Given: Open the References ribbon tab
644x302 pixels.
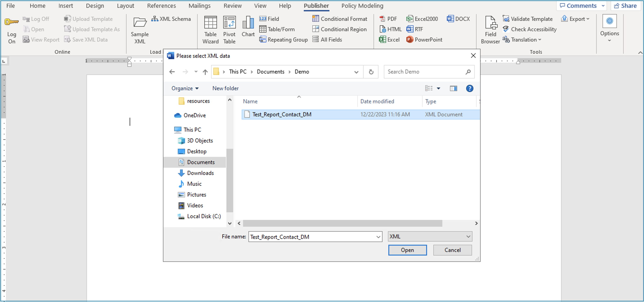Looking at the screenshot, I should point(161,5).
